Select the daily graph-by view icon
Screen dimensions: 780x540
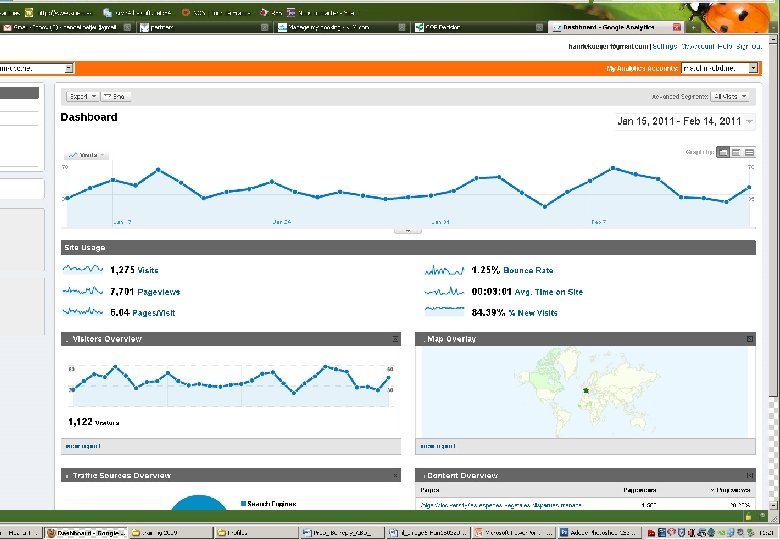(723, 153)
